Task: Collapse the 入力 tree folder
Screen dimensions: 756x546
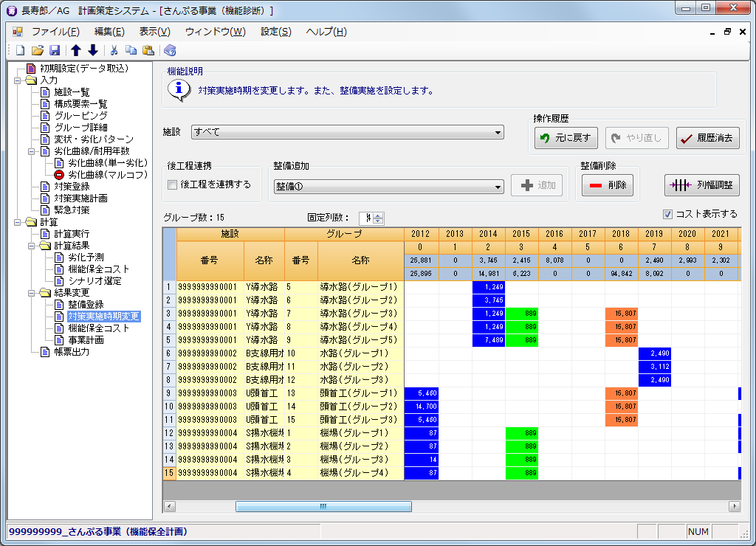Action: point(17,80)
